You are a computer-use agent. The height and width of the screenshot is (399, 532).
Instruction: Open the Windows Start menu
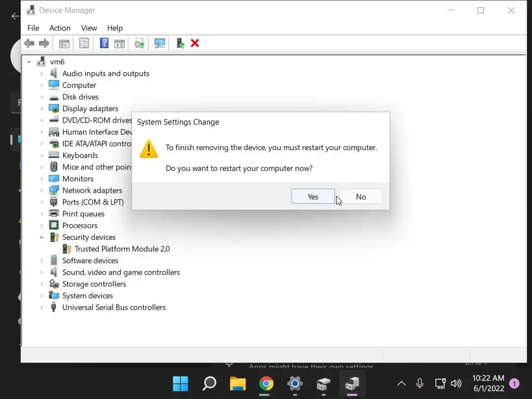point(180,384)
